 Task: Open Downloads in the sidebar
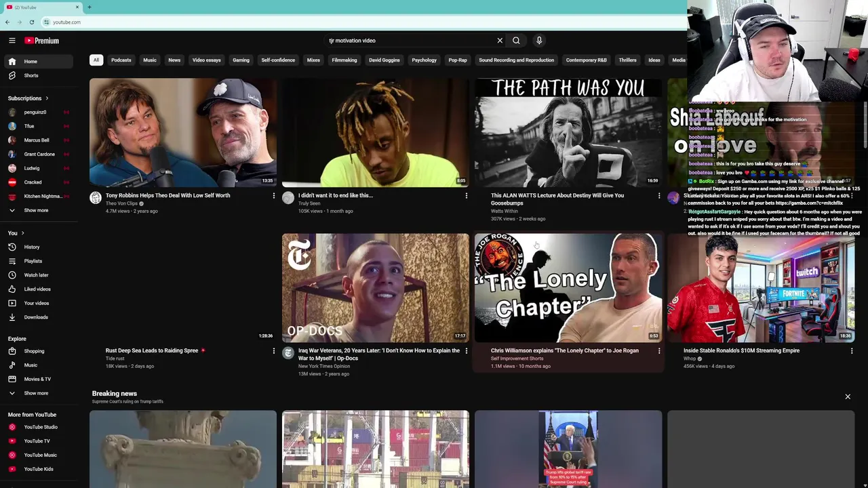pyautogui.click(x=40, y=317)
